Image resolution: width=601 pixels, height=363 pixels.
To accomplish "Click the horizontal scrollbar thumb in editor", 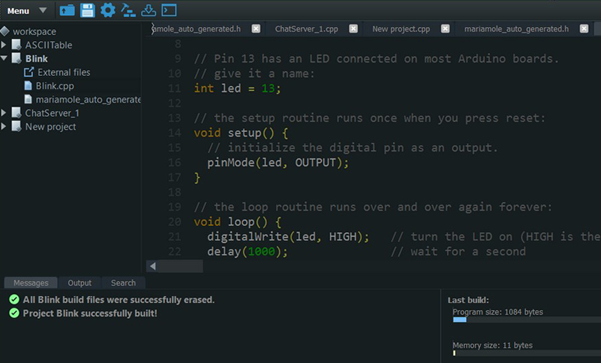I will 180,266.
